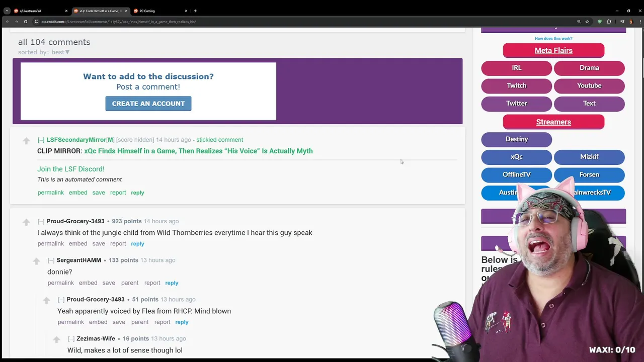Report the Wild Thornberries comment
This screenshot has width=644, height=362.
118,244
